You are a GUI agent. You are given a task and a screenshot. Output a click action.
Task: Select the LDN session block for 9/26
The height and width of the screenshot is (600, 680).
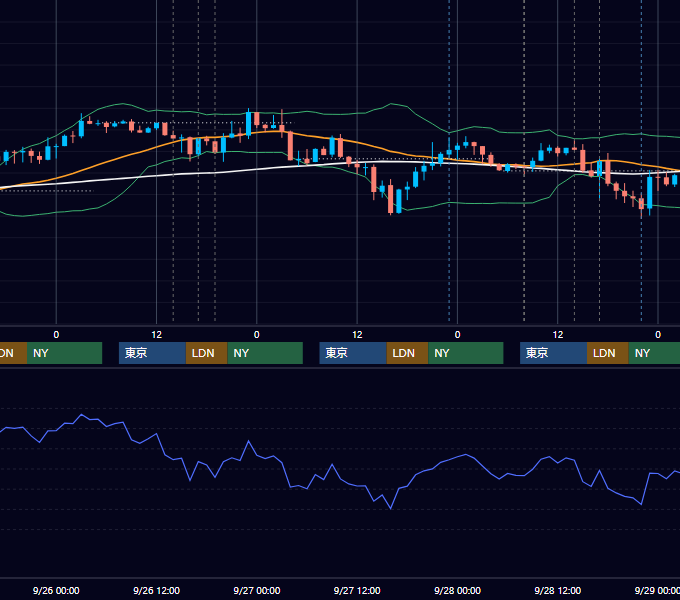[x=206, y=353]
